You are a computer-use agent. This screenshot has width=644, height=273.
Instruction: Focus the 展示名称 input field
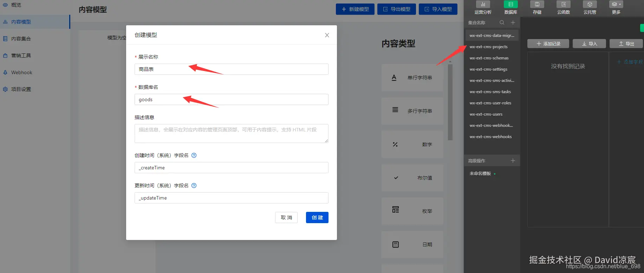[232, 69]
